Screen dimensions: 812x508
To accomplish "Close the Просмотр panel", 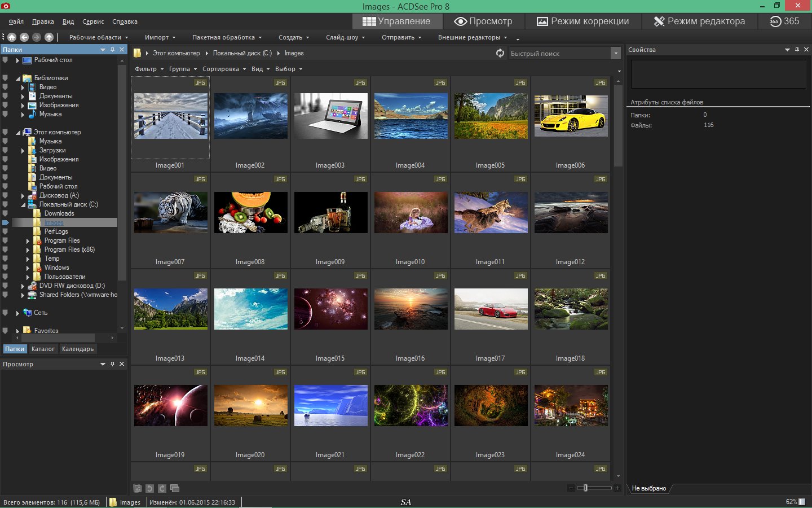I will [122, 364].
